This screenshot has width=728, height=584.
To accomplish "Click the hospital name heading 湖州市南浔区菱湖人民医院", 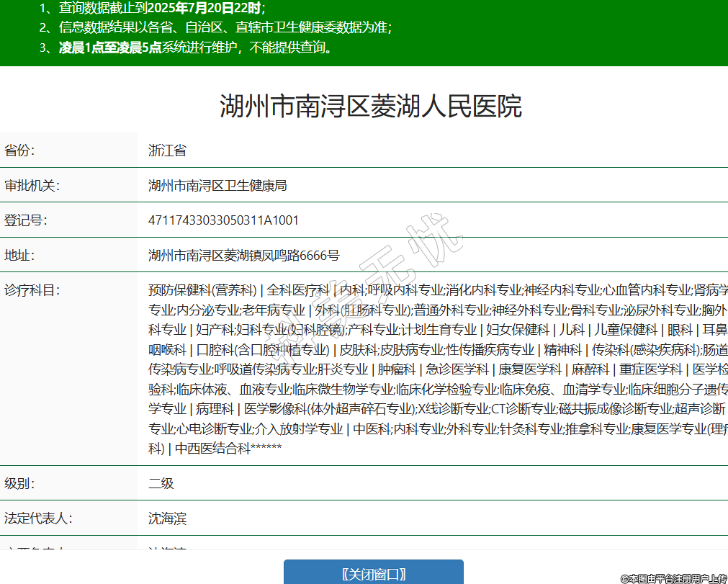I will coord(370,107).
